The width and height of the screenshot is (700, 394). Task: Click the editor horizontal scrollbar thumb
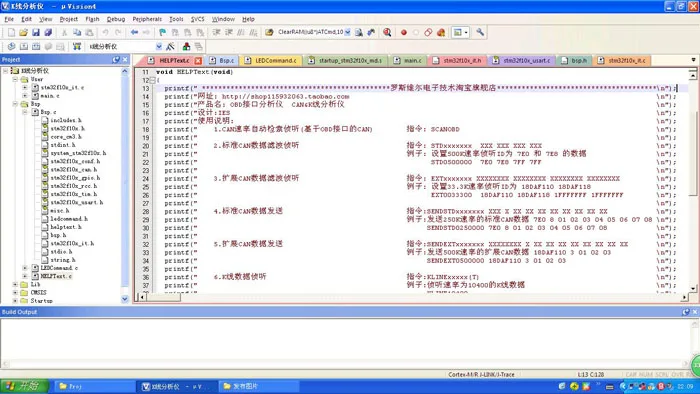click(x=164, y=297)
